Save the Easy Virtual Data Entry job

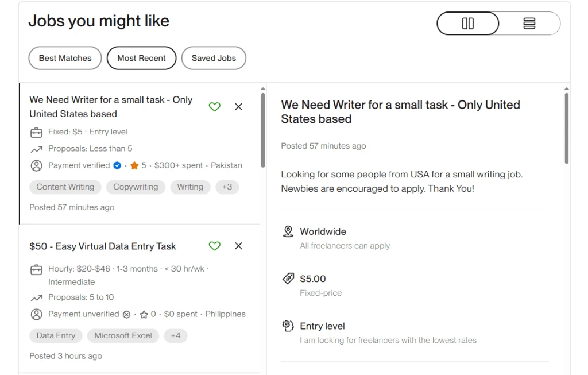214,246
